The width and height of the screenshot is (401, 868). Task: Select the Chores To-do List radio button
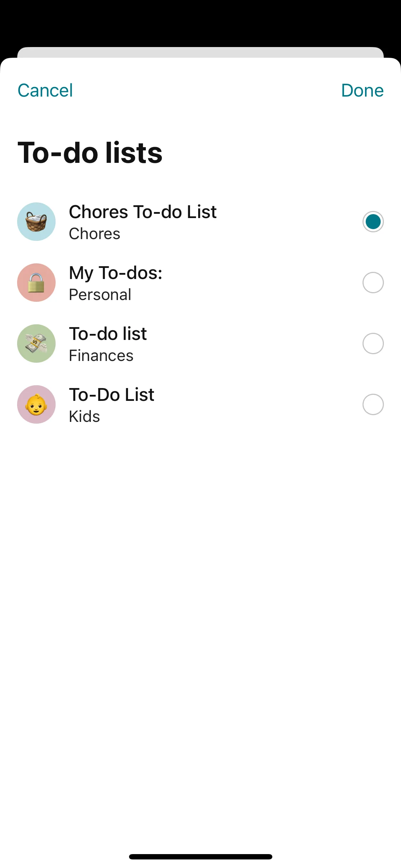(373, 222)
